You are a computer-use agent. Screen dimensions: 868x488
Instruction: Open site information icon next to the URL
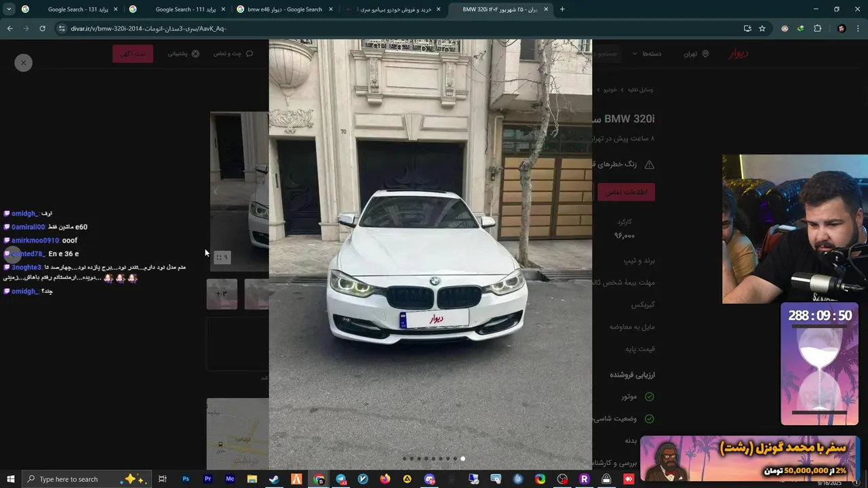[x=62, y=28]
